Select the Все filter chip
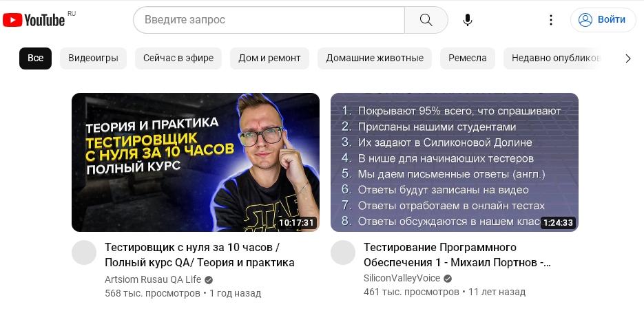 [35, 58]
